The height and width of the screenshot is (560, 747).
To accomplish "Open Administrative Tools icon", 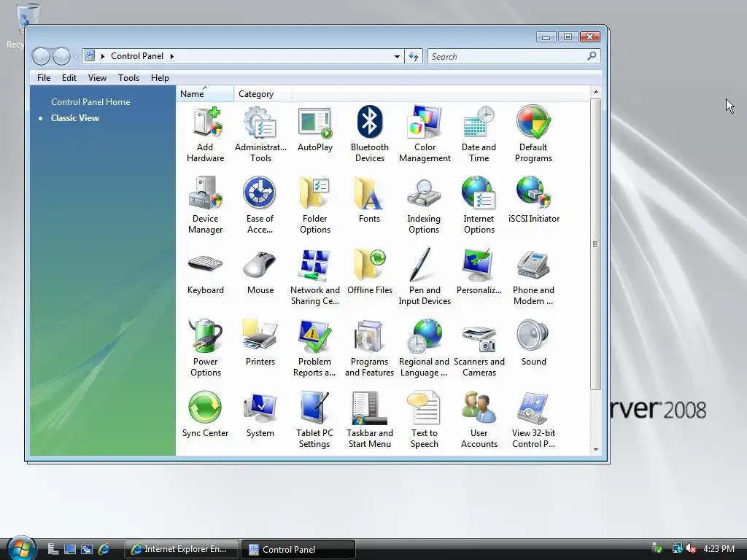I will (x=260, y=134).
